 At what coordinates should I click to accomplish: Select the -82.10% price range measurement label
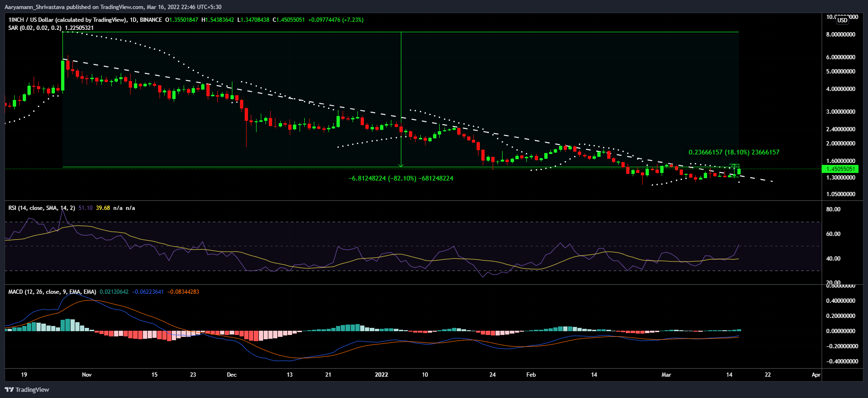(x=400, y=179)
